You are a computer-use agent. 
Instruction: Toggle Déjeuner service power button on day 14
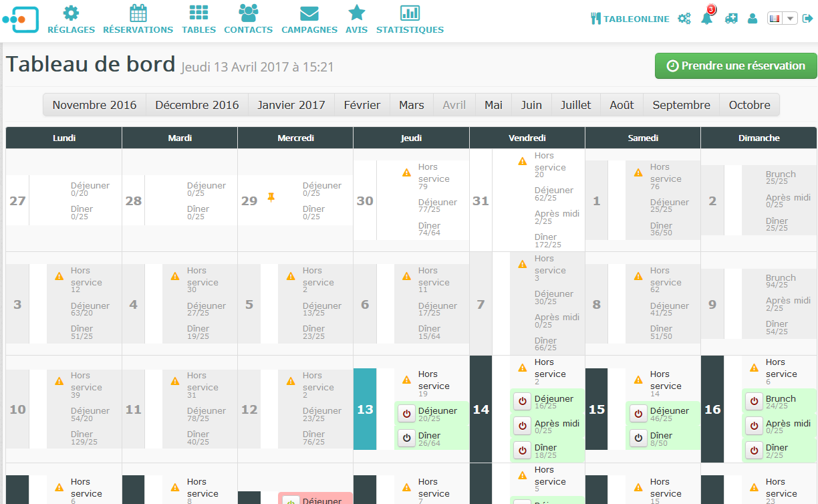(x=523, y=401)
